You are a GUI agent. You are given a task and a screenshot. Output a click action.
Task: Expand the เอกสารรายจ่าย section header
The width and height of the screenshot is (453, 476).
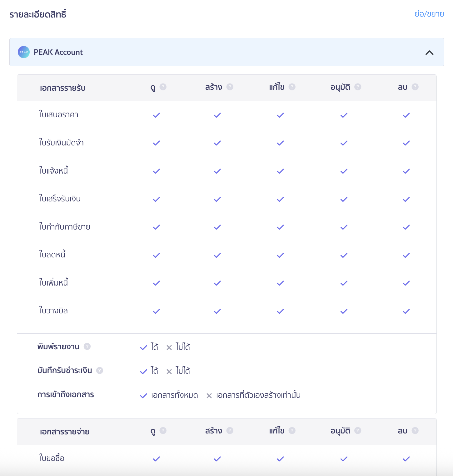click(x=65, y=431)
